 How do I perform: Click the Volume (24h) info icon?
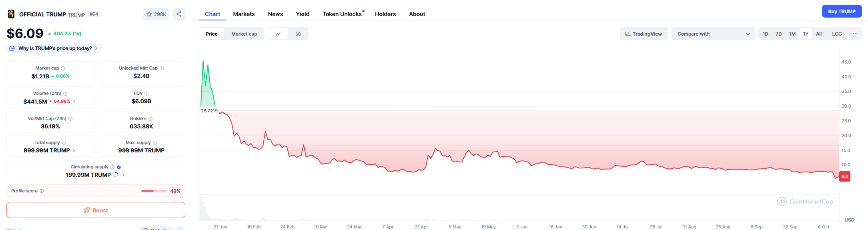coord(65,94)
